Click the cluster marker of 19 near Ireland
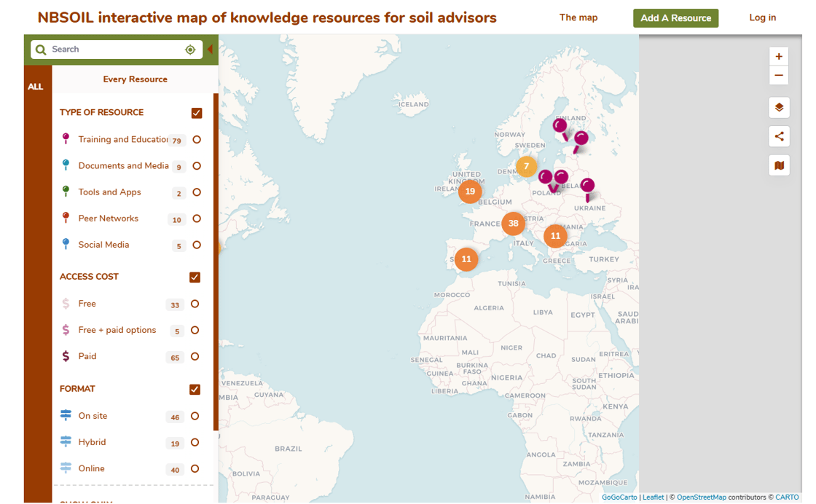This screenshot has height=504, width=816. pos(470,192)
